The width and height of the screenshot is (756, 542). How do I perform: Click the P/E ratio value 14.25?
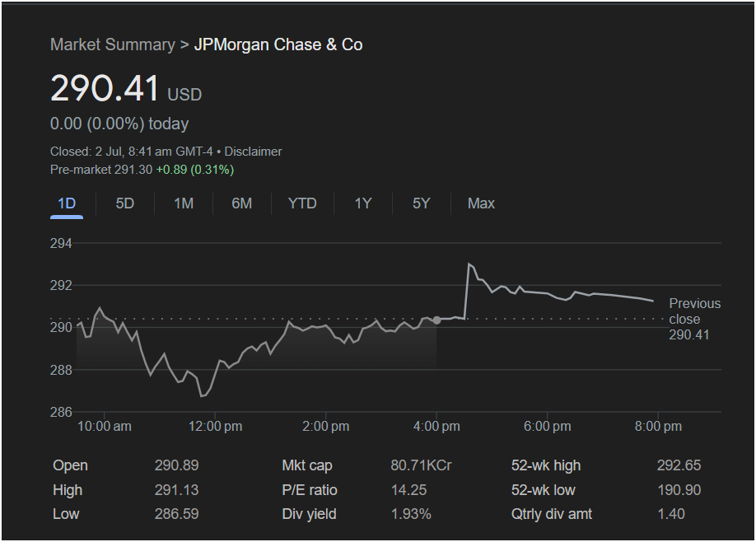[x=408, y=490]
